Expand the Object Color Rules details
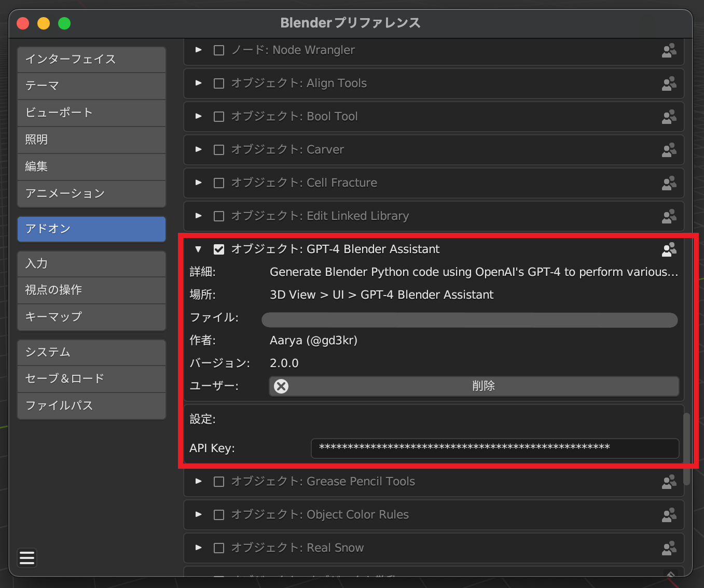 tap(198, 514)
